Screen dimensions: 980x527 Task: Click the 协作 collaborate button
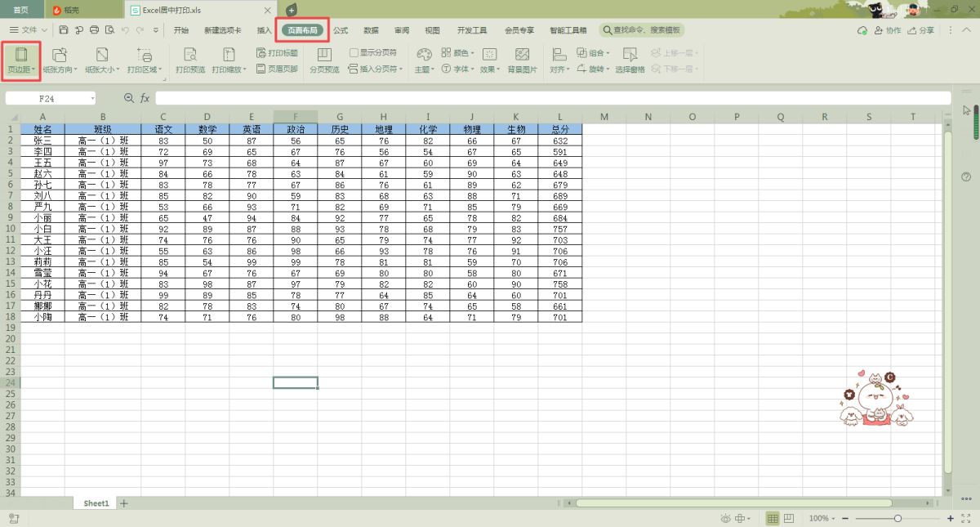click(x=889, y=30)
